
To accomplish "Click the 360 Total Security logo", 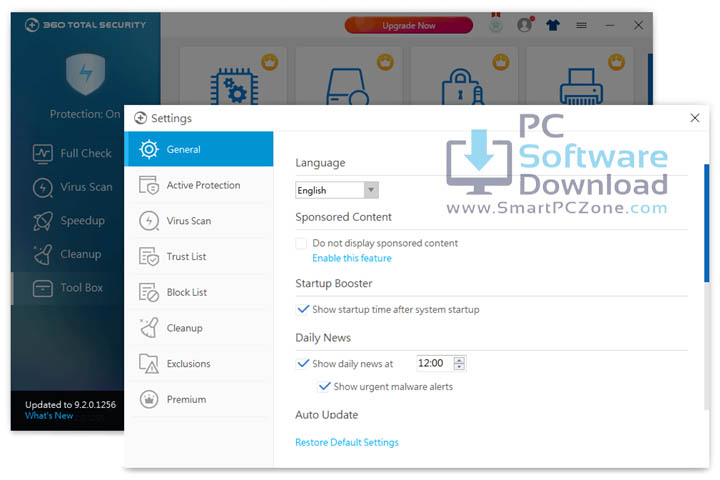I will [85, 25].
